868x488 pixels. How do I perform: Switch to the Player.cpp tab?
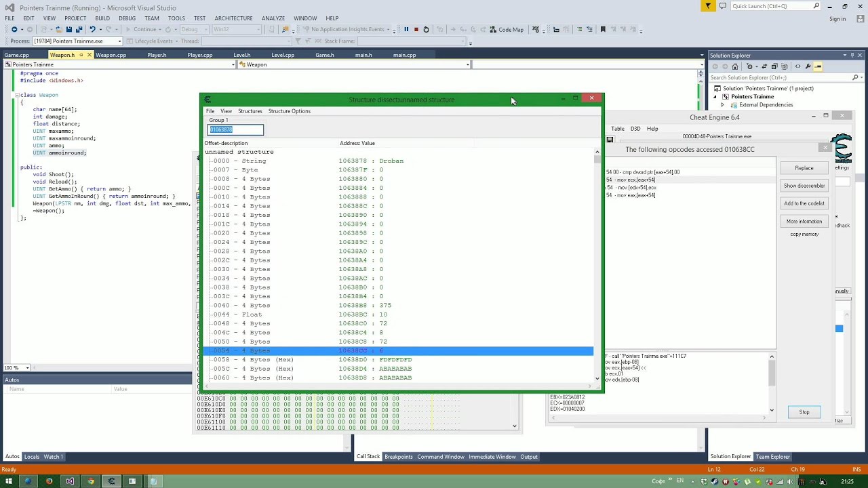[x=200, y=55]
